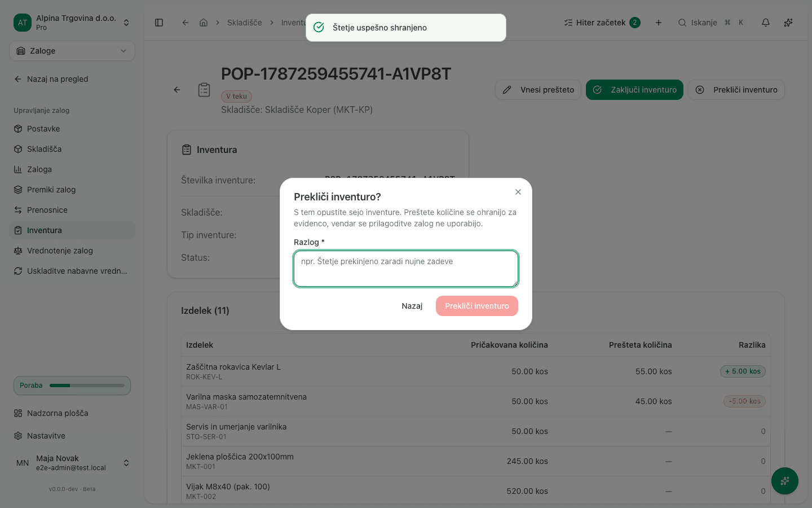
Task: Expand the Alpina Trgovina company switcher
Action: point(72,23)
